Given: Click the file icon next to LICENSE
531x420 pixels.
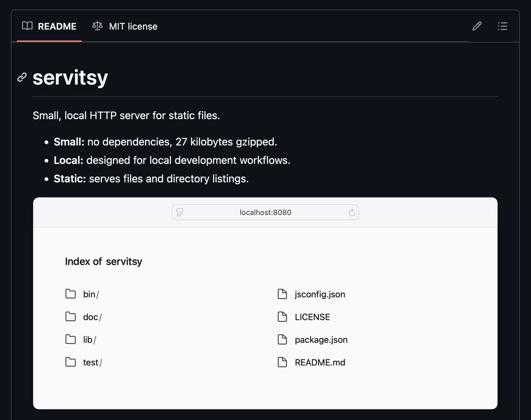Looking at the screenshot, I should point(282,316).
